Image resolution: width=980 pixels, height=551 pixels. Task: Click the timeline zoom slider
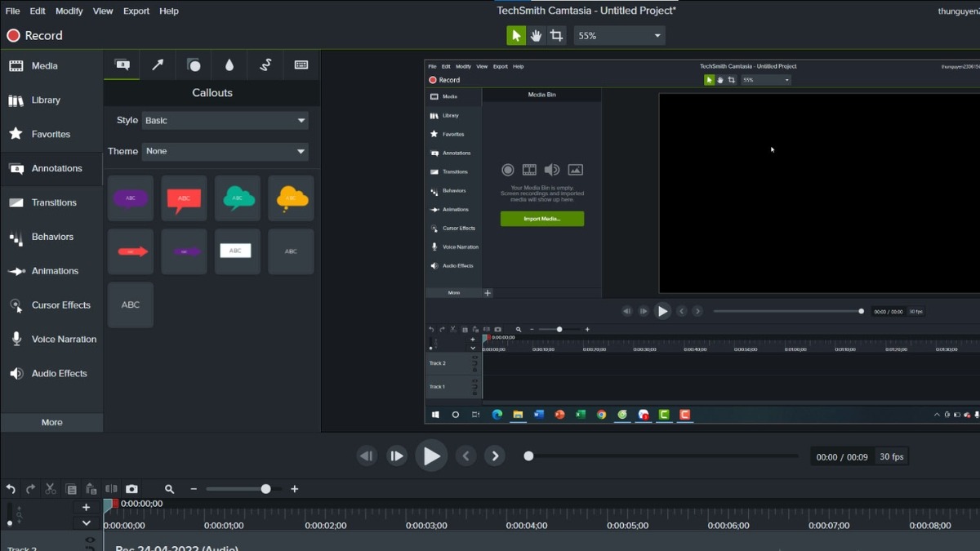pyautogui.click(x=243, y=489)
